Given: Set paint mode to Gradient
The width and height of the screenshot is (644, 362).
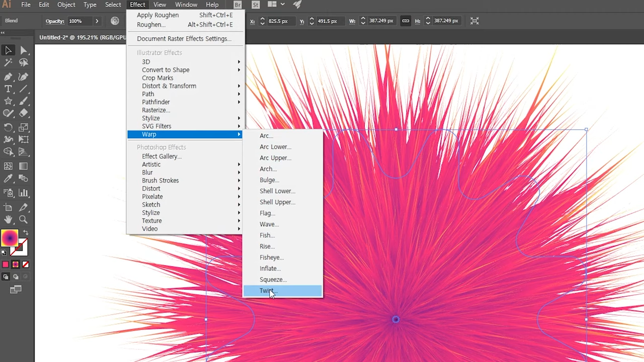Looking at the screenshot, I should click(16, 264).
